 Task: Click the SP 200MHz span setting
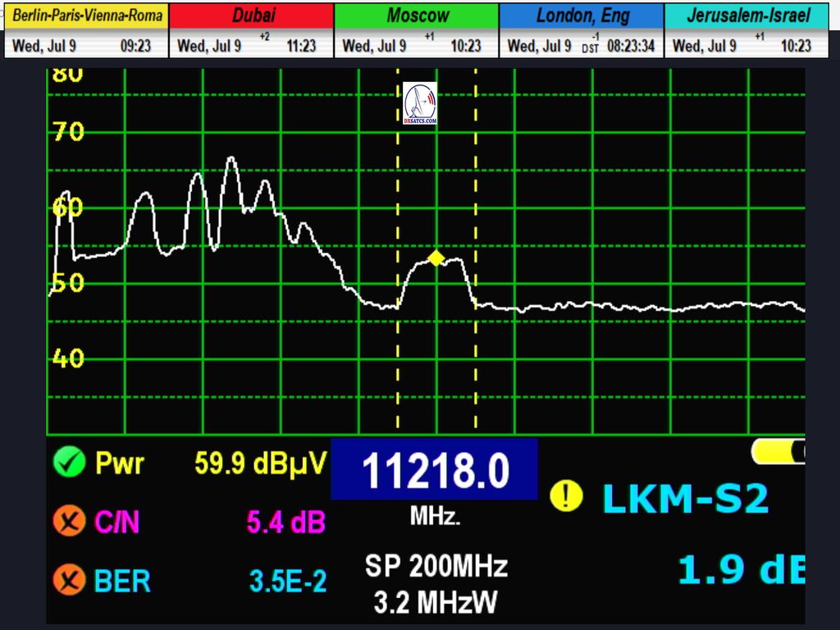click(x=436, y=566)
